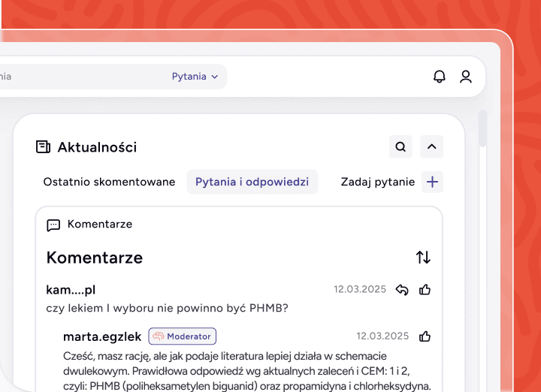Like kam....pl's comment
Image resolution: width=541 pixels, height=392 pixels.
tap(425, 290)
